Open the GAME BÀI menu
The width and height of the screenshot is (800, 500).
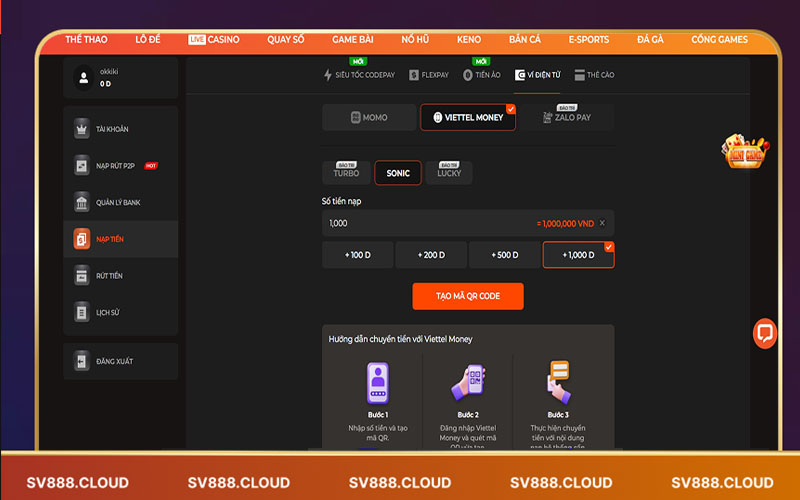[353, 39]
